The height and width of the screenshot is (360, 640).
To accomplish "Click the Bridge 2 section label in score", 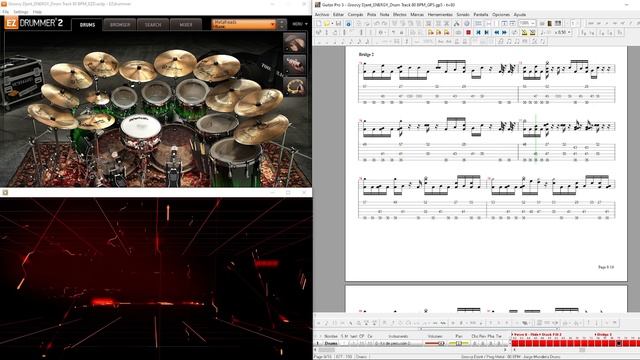I will [x=366, y=54].
